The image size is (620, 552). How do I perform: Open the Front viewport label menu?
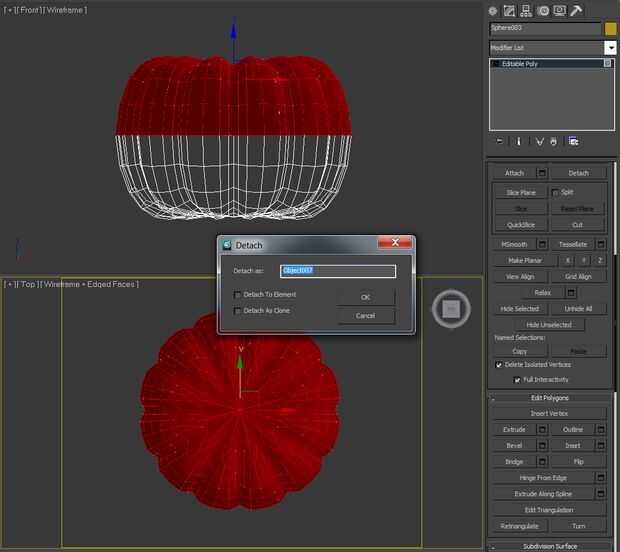29,10
